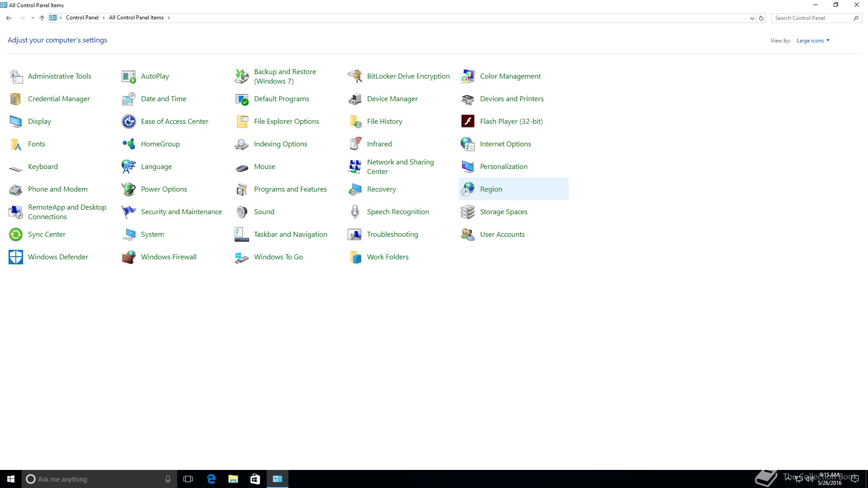Click the File Explorer Options icon

[242, 122]
